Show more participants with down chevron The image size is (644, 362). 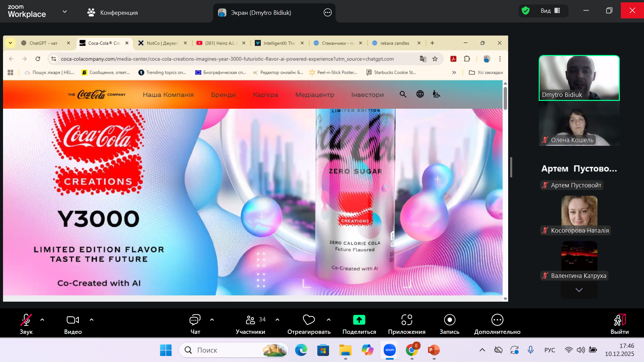point(579,290)
